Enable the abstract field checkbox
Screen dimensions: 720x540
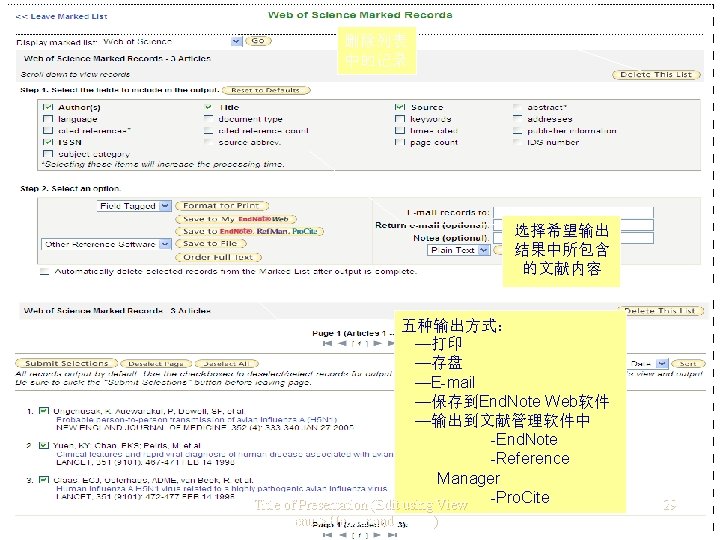(x=517, y=107)
